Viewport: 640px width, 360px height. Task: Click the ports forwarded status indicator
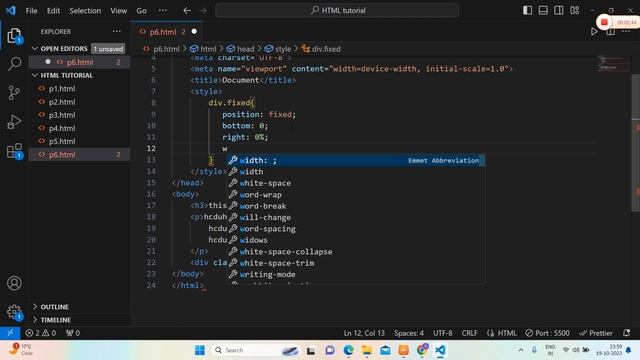[x=73, y=333]
